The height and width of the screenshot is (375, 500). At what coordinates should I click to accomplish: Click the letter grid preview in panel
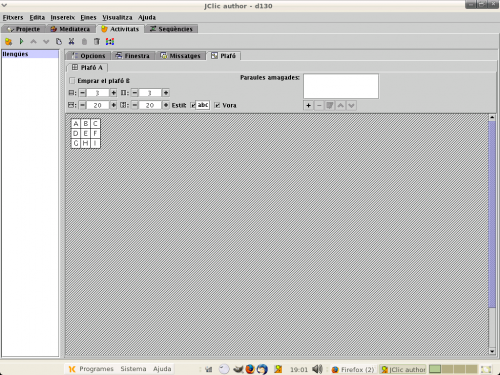click(x=86, y=133)
